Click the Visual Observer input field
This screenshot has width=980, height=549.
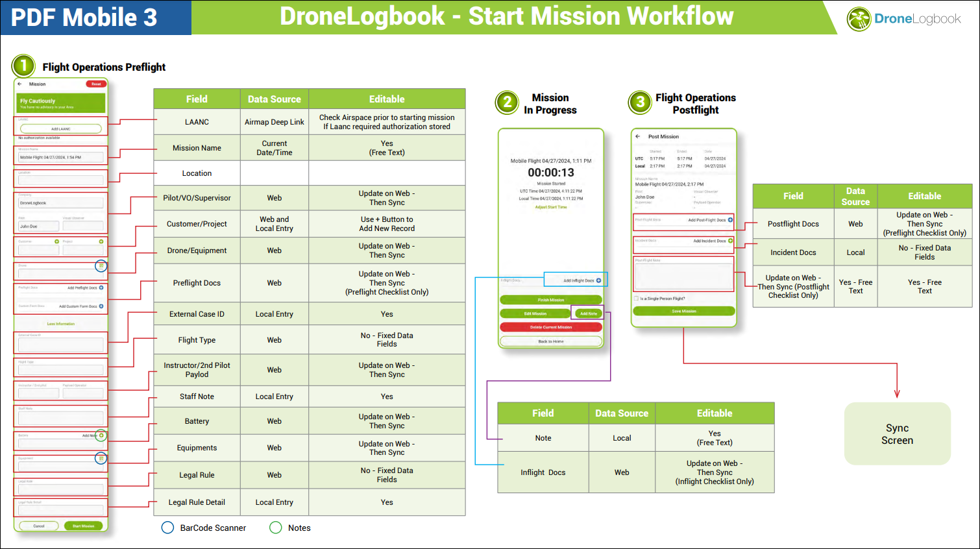(83, 226)
